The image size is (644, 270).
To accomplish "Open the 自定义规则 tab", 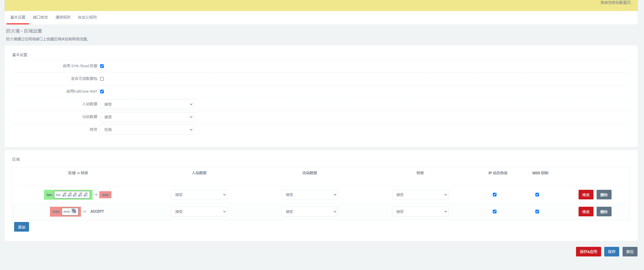I will [x=87, y=17].
